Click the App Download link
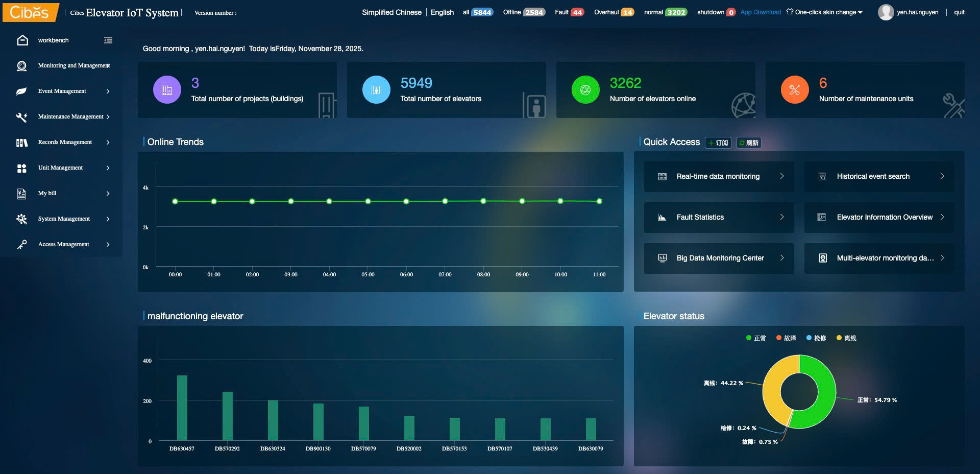 pyautogui.click(x=760, y=12)
